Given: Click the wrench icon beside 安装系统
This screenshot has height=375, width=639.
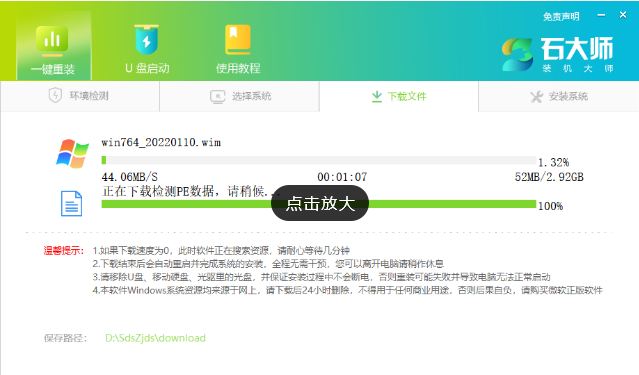Looking at the screenshot, I should pyautogui.click(x=536, y=97).
